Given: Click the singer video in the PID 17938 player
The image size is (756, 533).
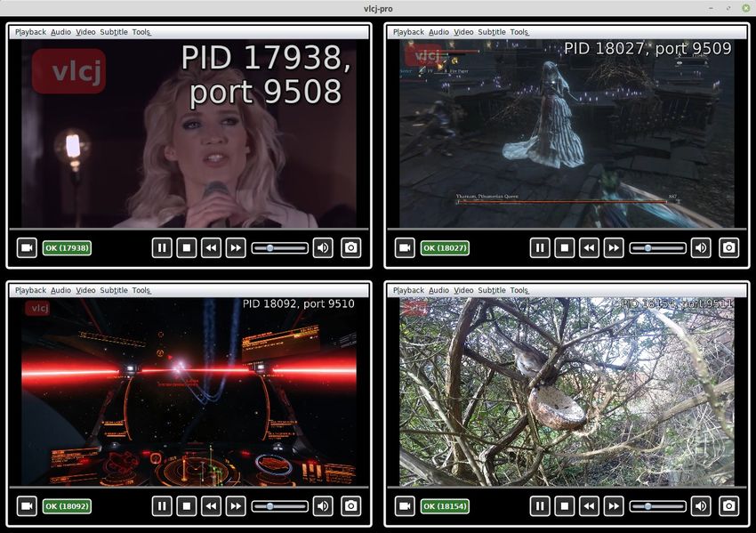Looking at the screenshot, I should (189, 133).
